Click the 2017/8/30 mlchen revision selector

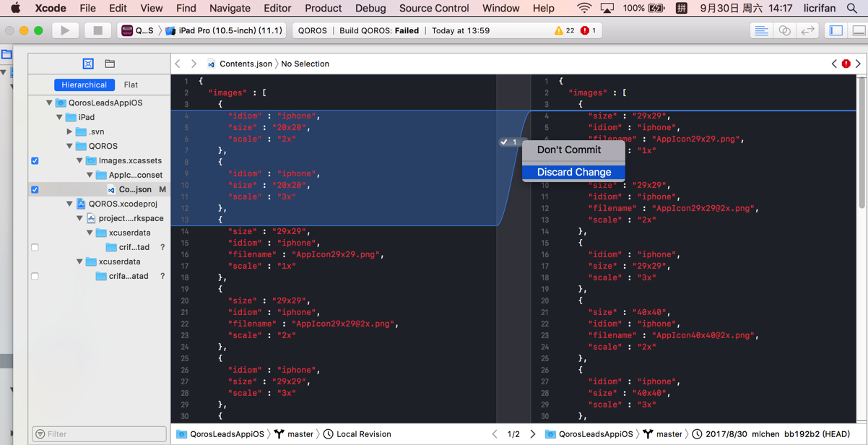771,434
